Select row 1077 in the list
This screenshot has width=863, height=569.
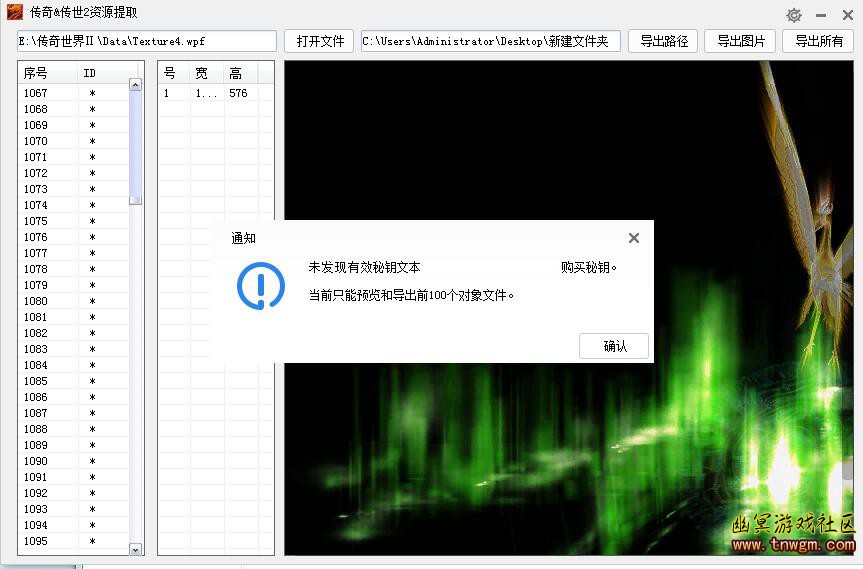(73, 253)
